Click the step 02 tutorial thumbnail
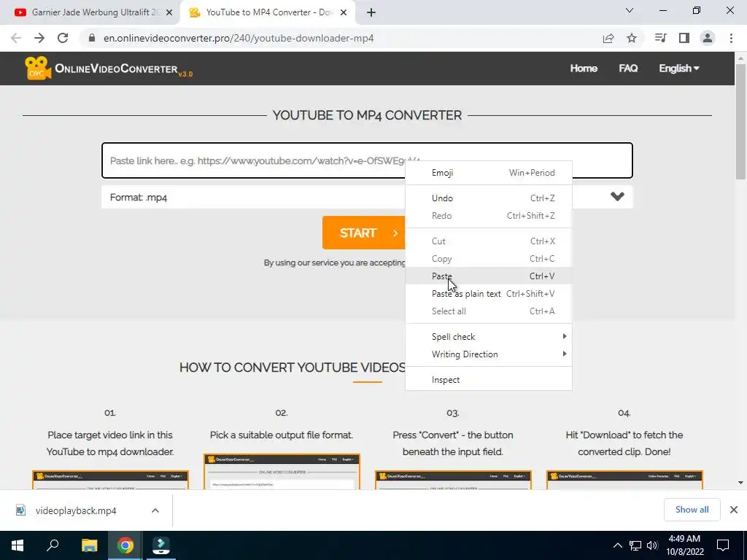 pyautogui.click(x=282, y=472)
